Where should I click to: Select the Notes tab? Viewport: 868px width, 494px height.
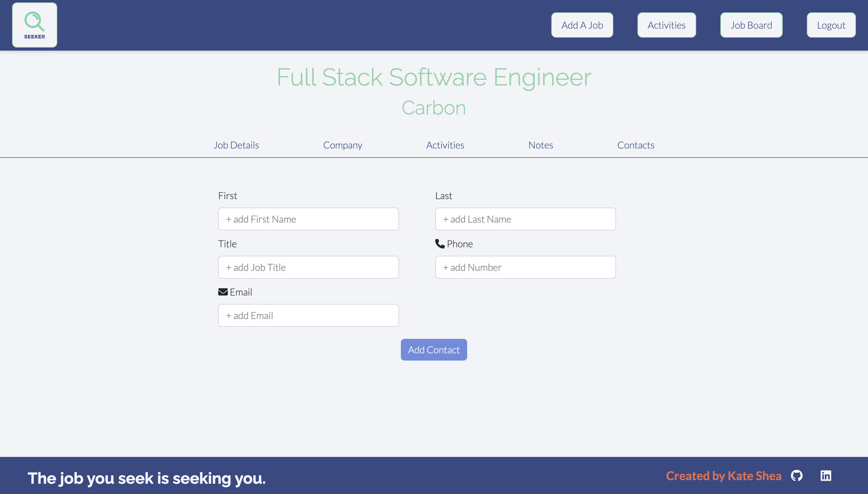pos(541,145)
